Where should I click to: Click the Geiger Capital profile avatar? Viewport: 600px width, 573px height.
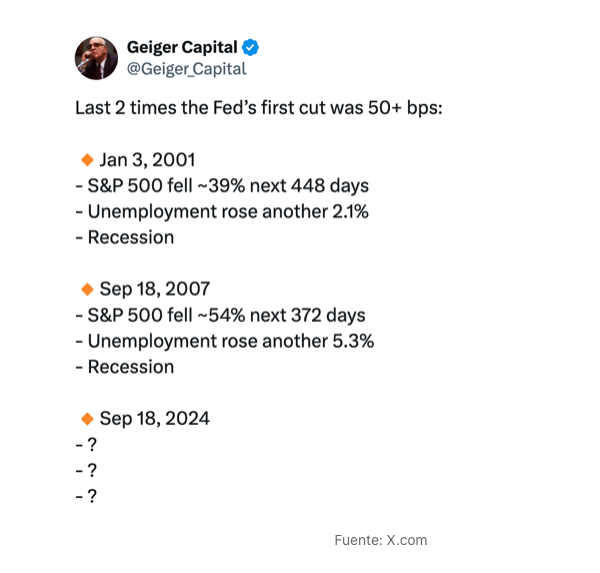96,58
